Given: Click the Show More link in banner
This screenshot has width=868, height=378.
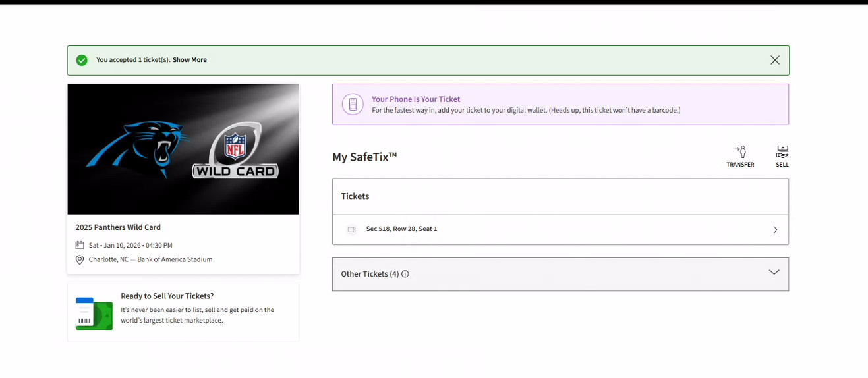Looking at the screenshot, I should [x=190, y=60].
